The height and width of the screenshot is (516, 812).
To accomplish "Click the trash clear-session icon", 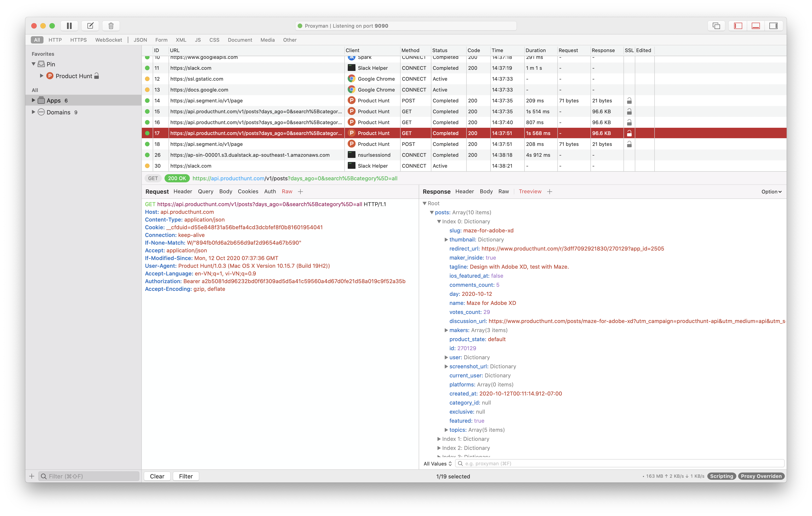I will (111, 26).
